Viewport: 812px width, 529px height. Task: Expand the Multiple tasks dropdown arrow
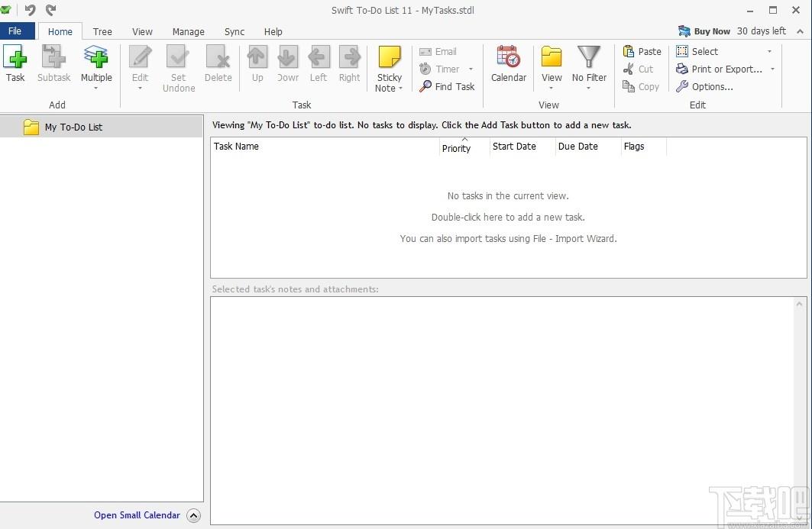pos(95,89)
